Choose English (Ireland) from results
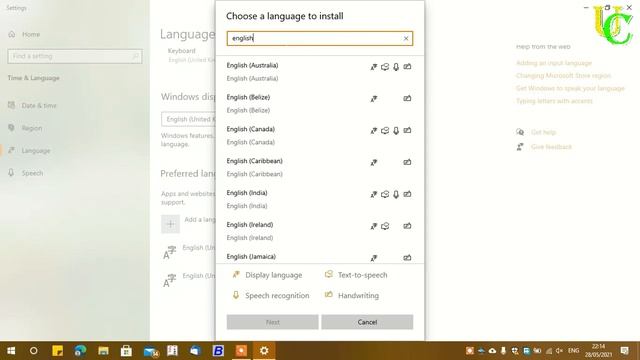 (x=320, y=231)
